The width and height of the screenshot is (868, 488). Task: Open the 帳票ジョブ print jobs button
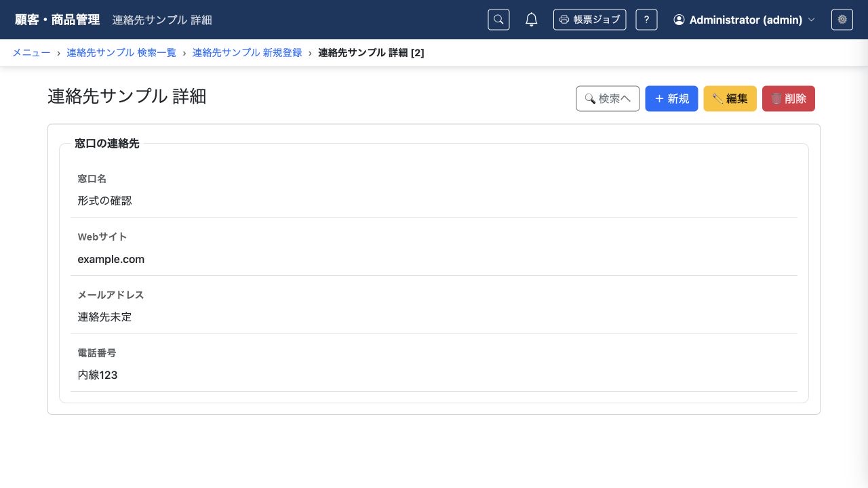pos(589,20)
